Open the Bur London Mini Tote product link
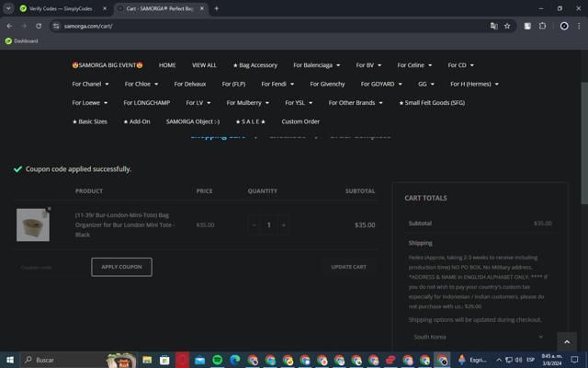Image resolution: width=588 pixels, height=368 pixels. pos(125,224)
